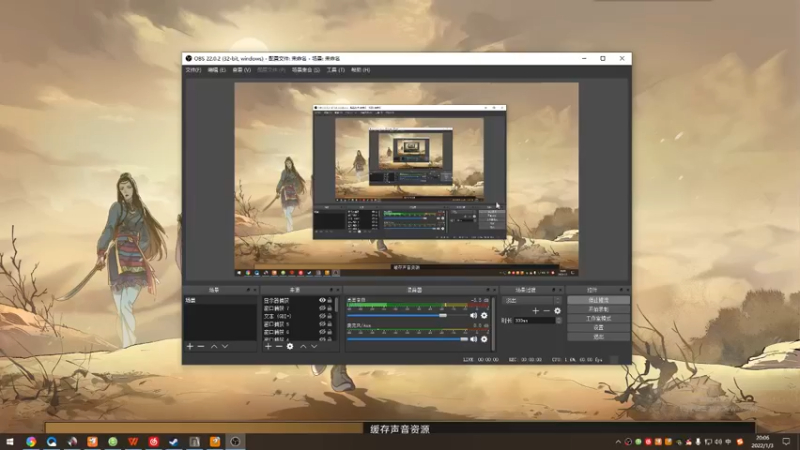The width and height of the screenshot is (800, 450).
Task: Lock the Display Capture source
Action: click(330, 301)
